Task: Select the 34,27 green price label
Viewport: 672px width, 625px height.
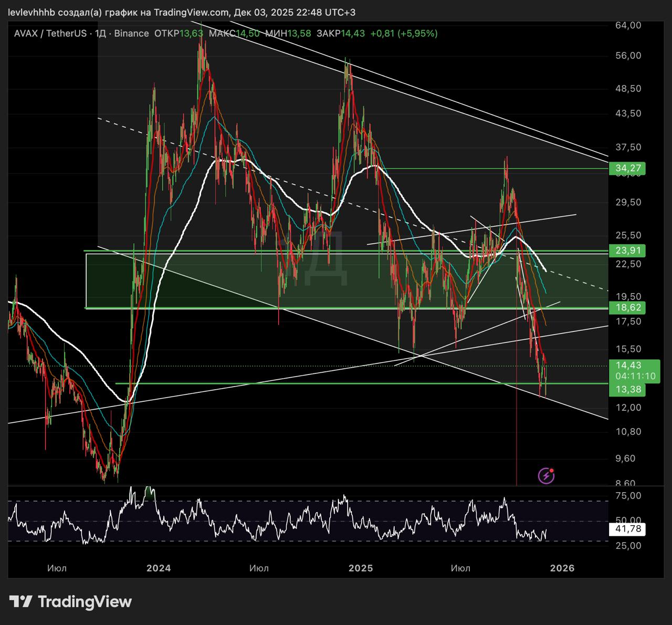Action: 628,169
